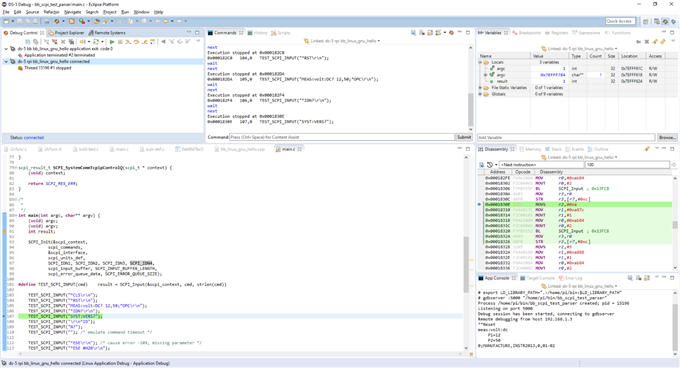Click the Remove all connections icon in Debug Control

point(71,42)
